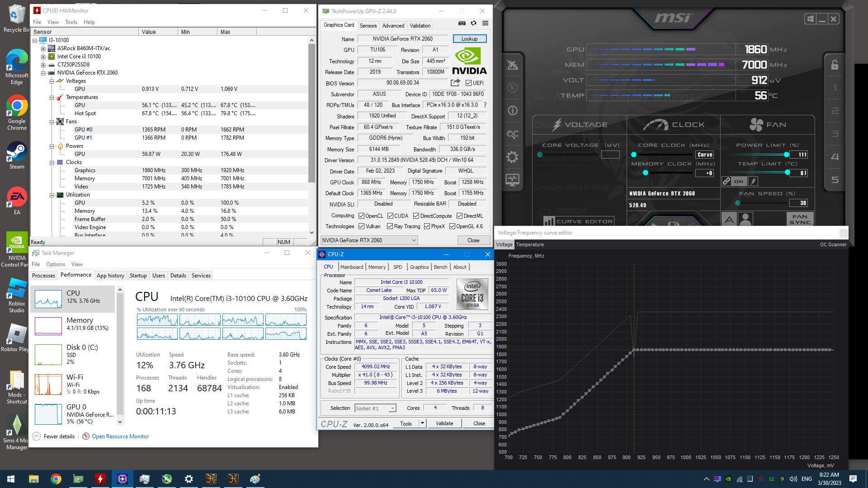868x488 pixels.
Task: Click user-defined fan profile person icon
Action: tap(745, 220)
